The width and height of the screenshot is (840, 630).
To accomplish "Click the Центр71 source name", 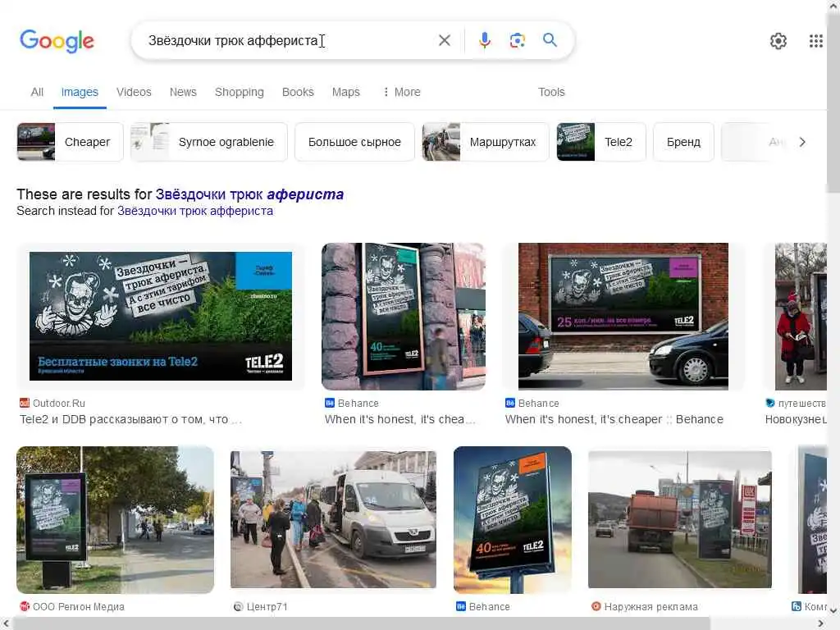I will point(267,606).
